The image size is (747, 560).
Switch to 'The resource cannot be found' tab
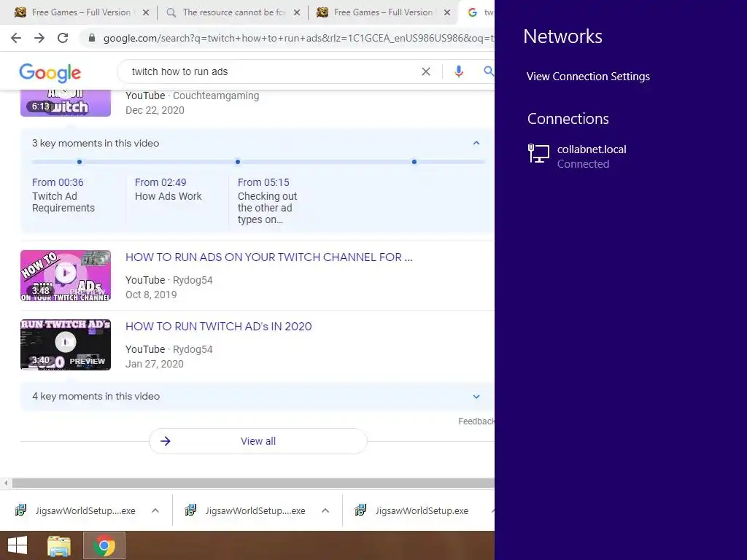pos(233,12)
